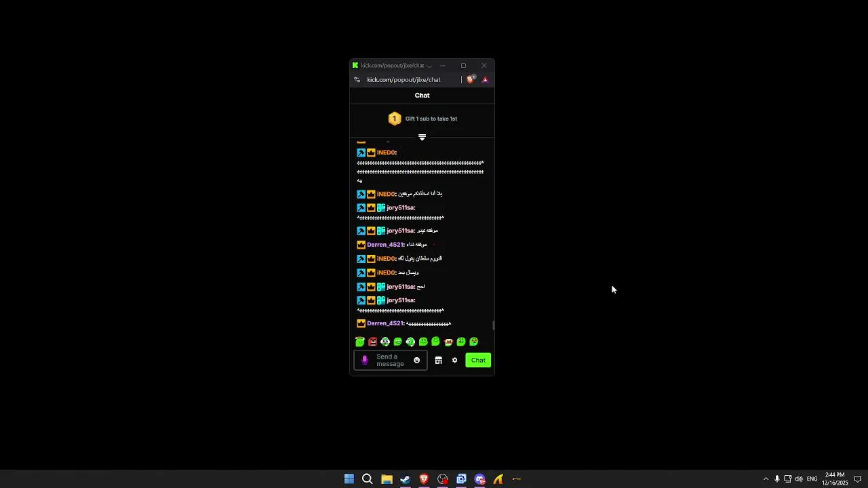Open the notification center icon

coord(858,479)
